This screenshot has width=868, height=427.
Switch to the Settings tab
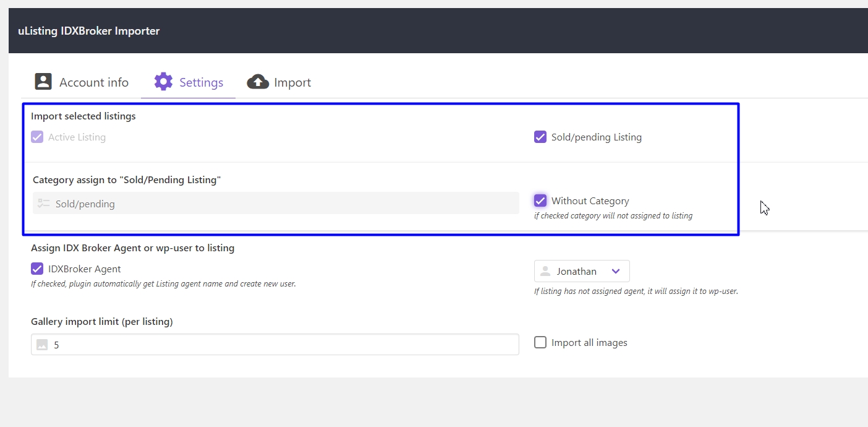click(x=189, y=82)
